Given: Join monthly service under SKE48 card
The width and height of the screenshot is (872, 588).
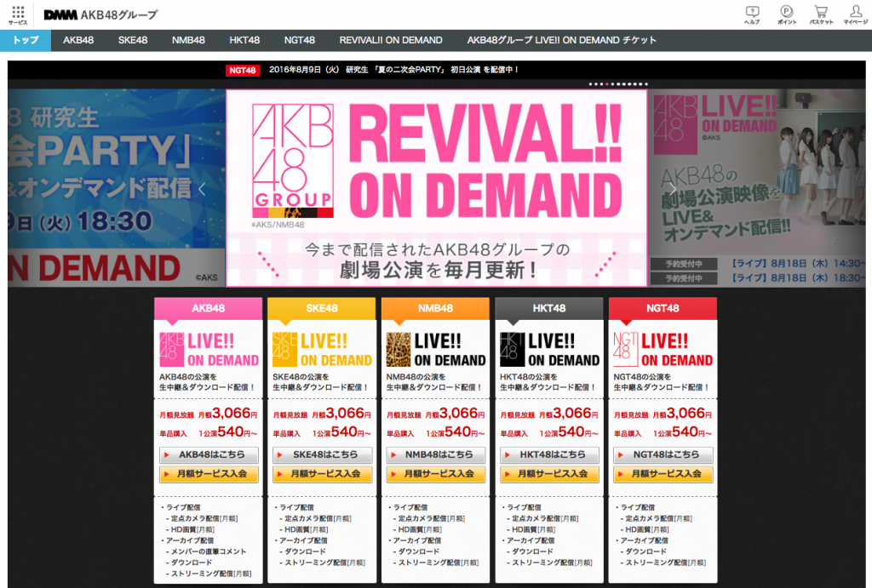Looking at the screenshot, I should [x=322, y=474].
